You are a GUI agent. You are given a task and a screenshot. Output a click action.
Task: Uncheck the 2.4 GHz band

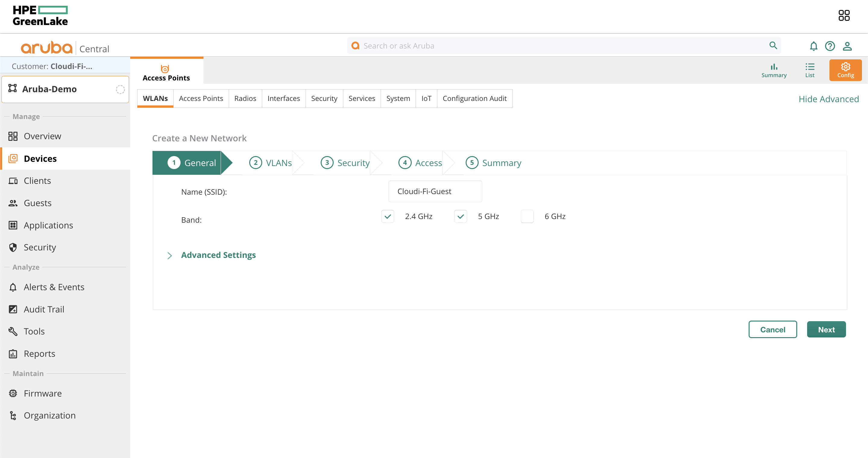click(388, 216)
